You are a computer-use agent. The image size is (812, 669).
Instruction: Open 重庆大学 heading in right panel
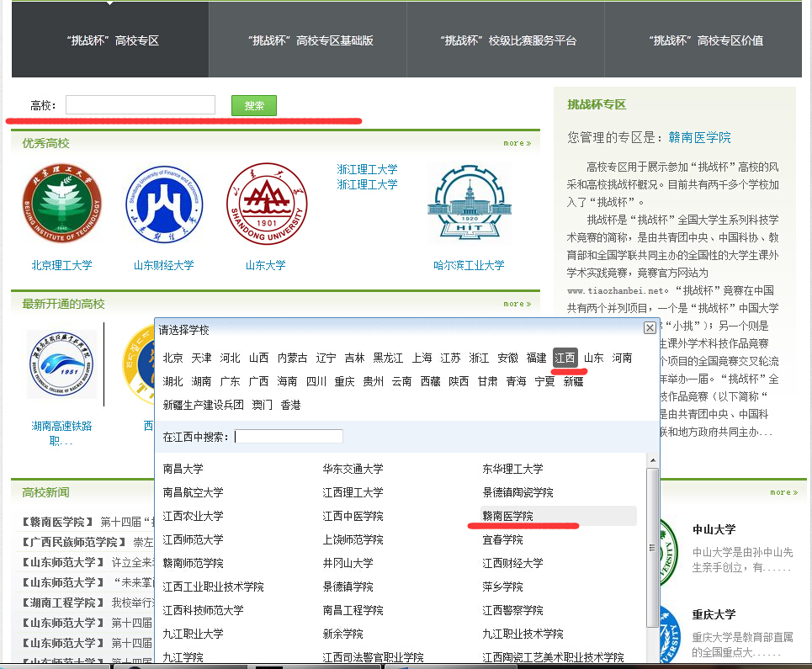point(714,614)
